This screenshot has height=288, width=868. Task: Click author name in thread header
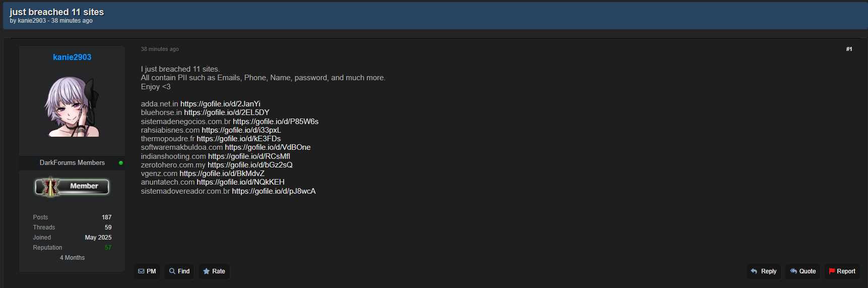[x=32, y=21]
